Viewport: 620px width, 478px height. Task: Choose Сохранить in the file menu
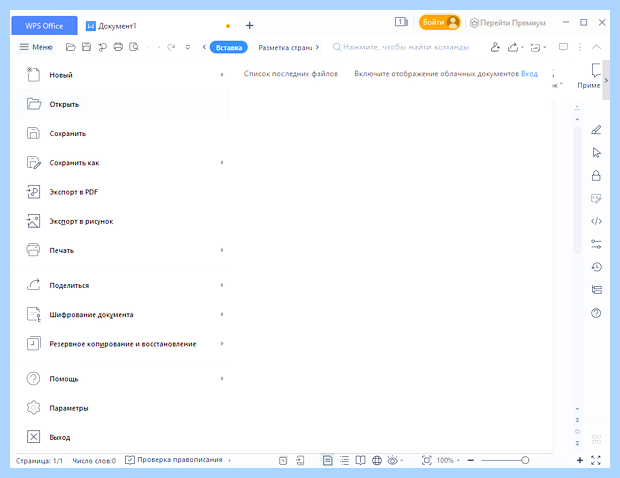pos(123,133)
